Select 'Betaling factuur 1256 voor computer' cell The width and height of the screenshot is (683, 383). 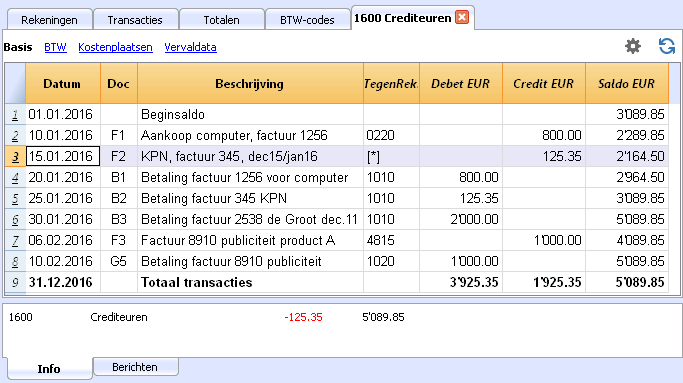(x=250, y=177)
